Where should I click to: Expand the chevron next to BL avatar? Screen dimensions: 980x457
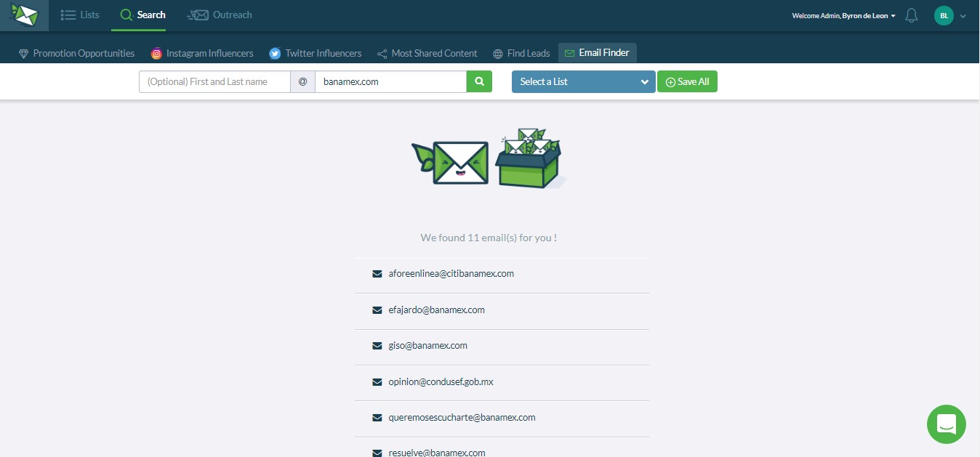(963, 16)
